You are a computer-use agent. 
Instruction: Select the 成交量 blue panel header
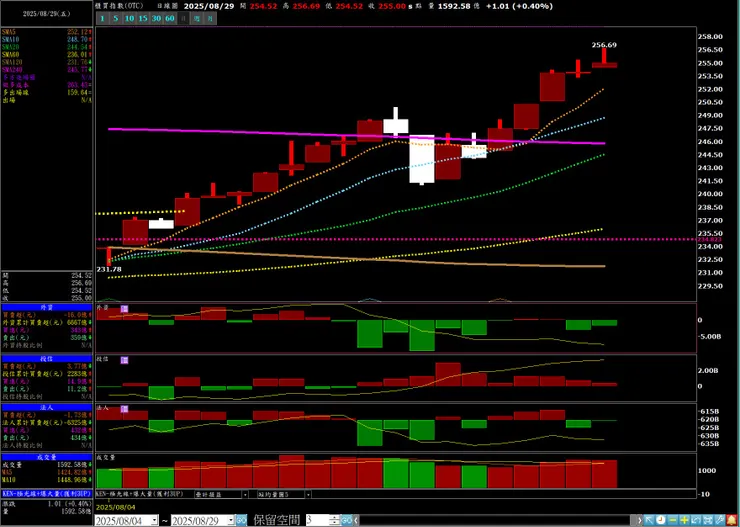[47, 457]
